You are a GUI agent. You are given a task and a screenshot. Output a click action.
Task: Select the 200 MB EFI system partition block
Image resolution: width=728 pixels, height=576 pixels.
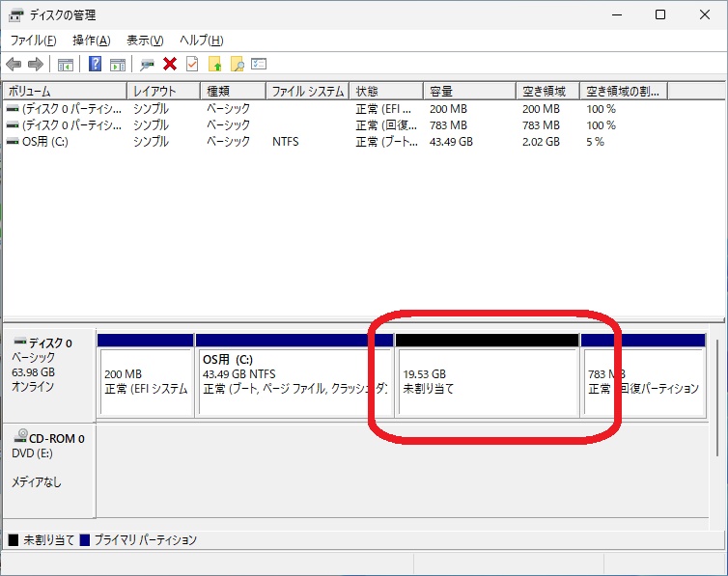click(146, 381)
